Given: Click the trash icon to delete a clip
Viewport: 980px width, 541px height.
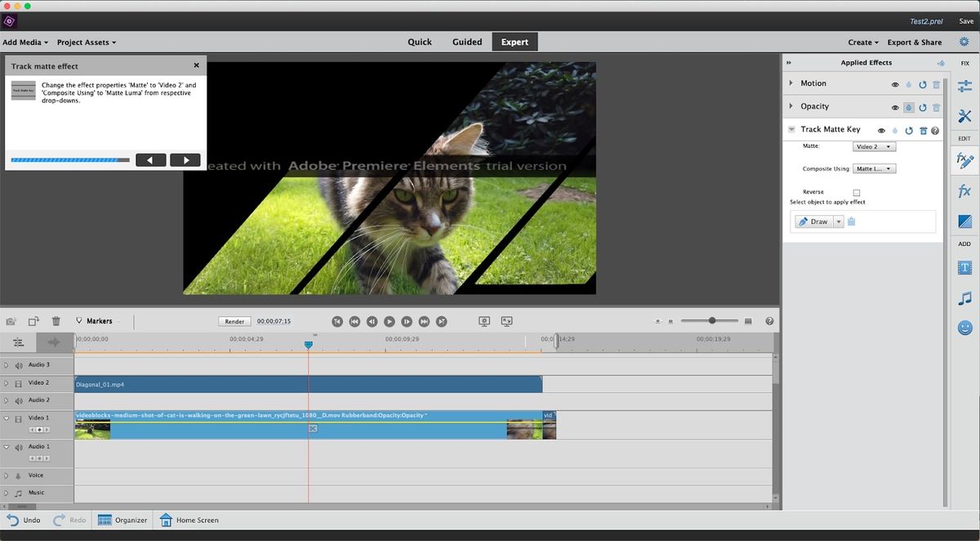Looking at the screenshot, I should pyautogui.click(x=55, y=320).
